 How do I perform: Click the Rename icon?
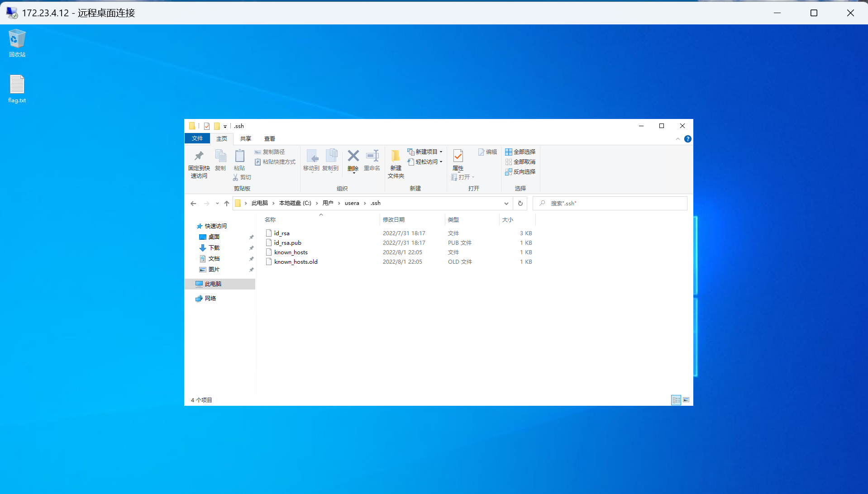point(372,156)
